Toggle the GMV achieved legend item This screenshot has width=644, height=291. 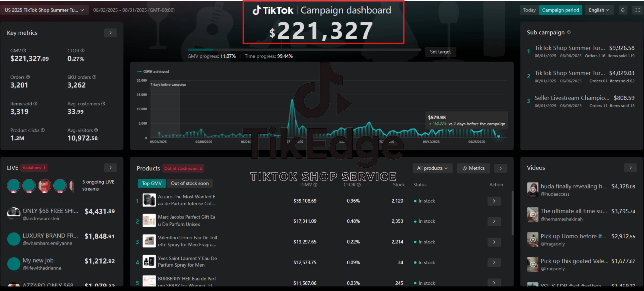click(x=153, y=72)
